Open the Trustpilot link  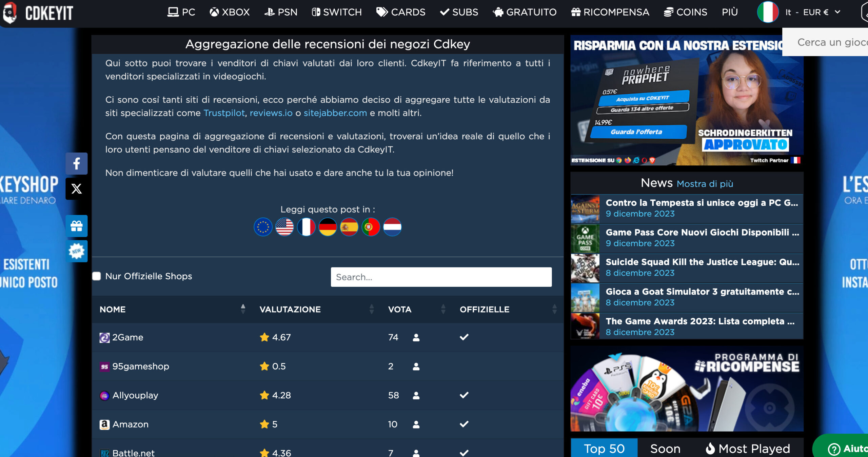(x=224, y=113)
